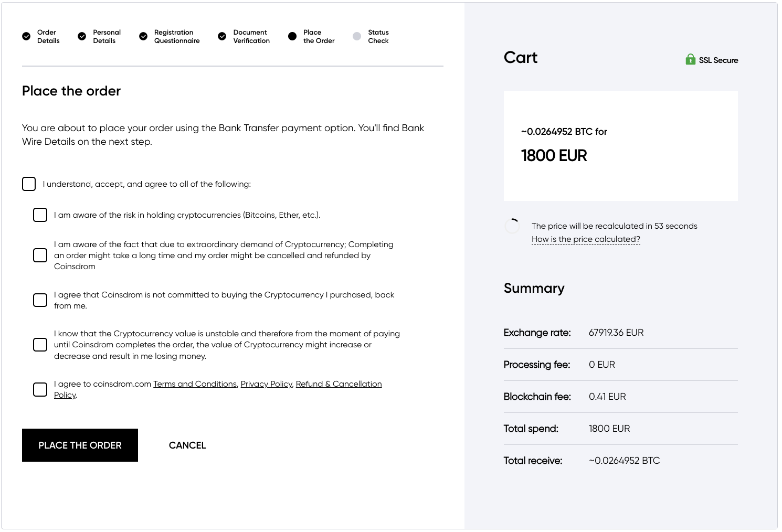
Task: Click the Status Check step dot
Action: [357, 36]
